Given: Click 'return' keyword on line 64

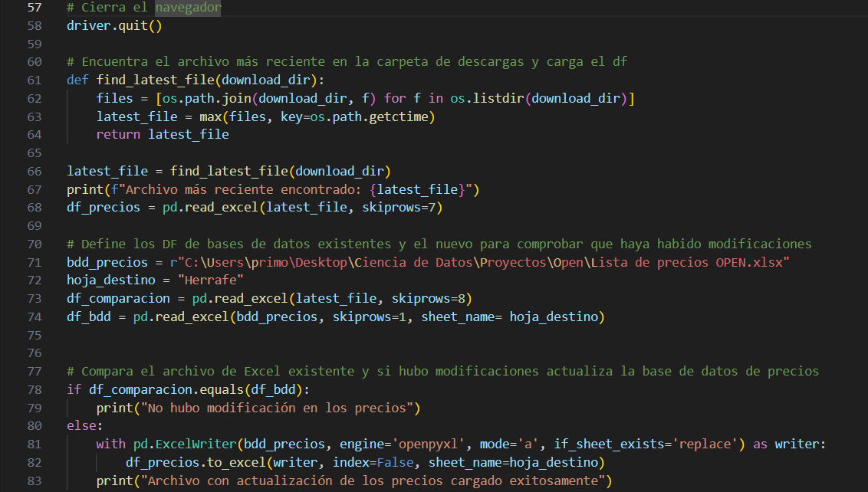Looking at the screenshot, I should [x=118, y=134].
